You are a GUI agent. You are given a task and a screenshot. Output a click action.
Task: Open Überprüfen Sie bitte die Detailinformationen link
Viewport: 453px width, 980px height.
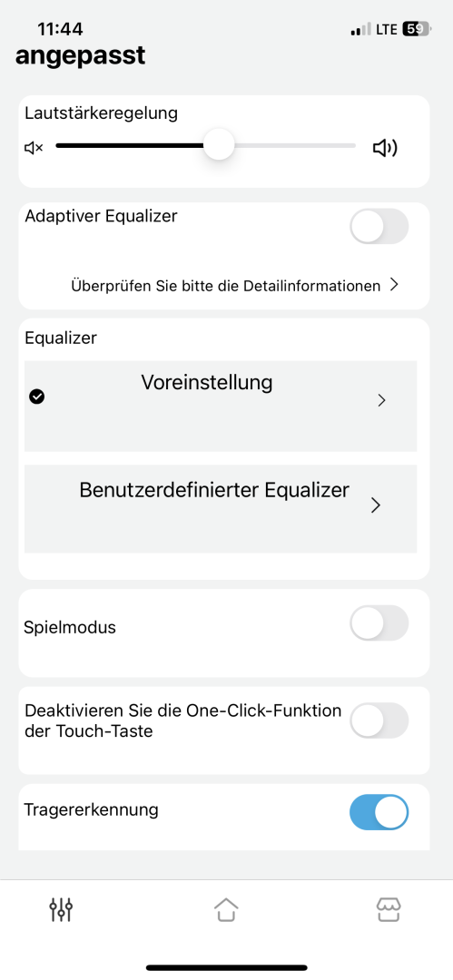click(226, 286)
